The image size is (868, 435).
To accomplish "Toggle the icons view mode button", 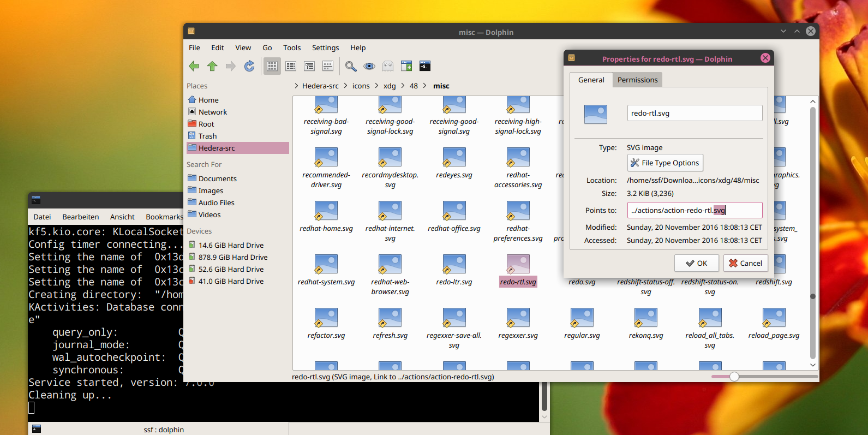I will click(272, 66).
